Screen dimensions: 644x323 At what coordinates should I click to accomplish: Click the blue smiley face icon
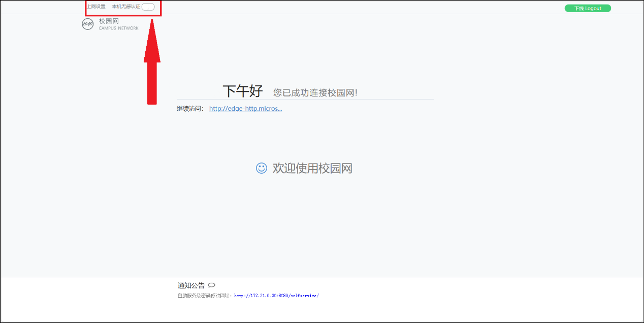point(261,168)
